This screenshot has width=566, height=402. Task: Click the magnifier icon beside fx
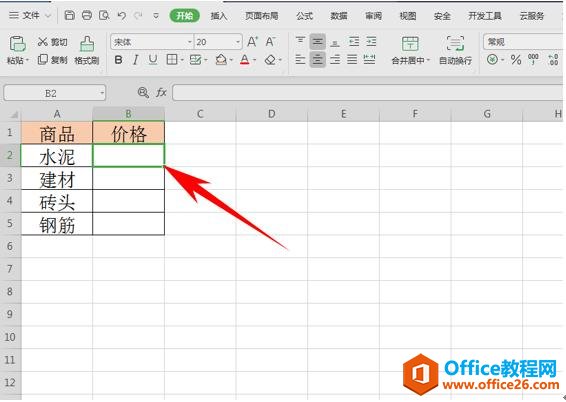(143, 93)
